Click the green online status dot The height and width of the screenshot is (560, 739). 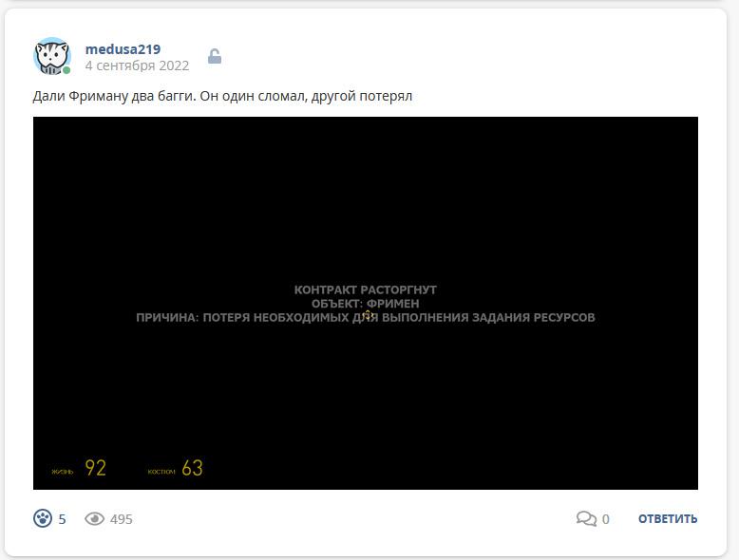pyautogui.click(x=66, y=70)
